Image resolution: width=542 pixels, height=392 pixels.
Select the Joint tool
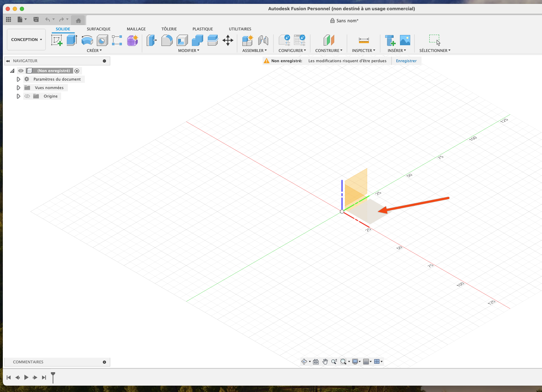(x=263, y=40)
